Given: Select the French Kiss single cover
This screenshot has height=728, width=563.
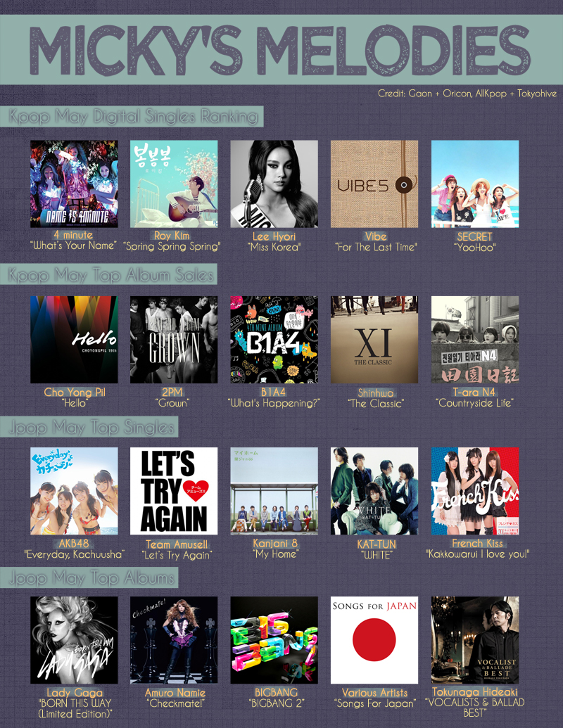Looking at the screenshot, I should coord(474,491).
